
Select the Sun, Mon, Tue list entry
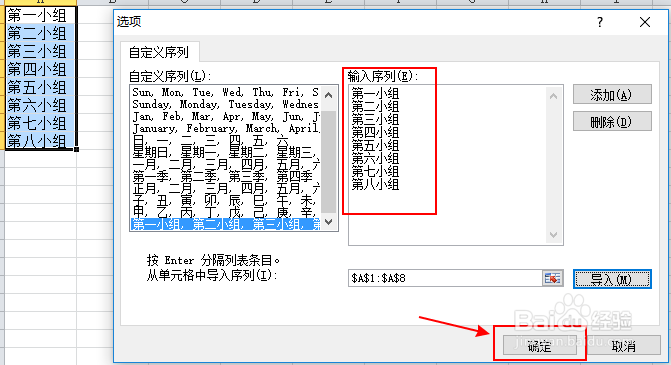(x=225, y=92)
